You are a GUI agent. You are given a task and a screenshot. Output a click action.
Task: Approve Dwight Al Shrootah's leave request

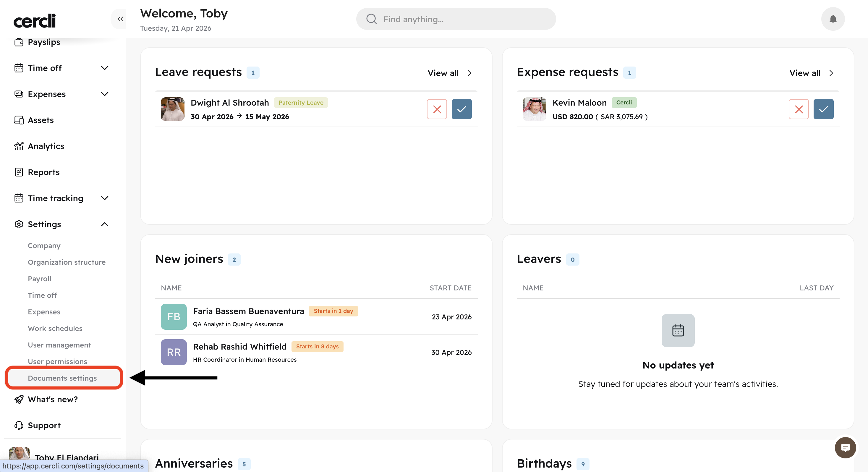click(461, 109)
